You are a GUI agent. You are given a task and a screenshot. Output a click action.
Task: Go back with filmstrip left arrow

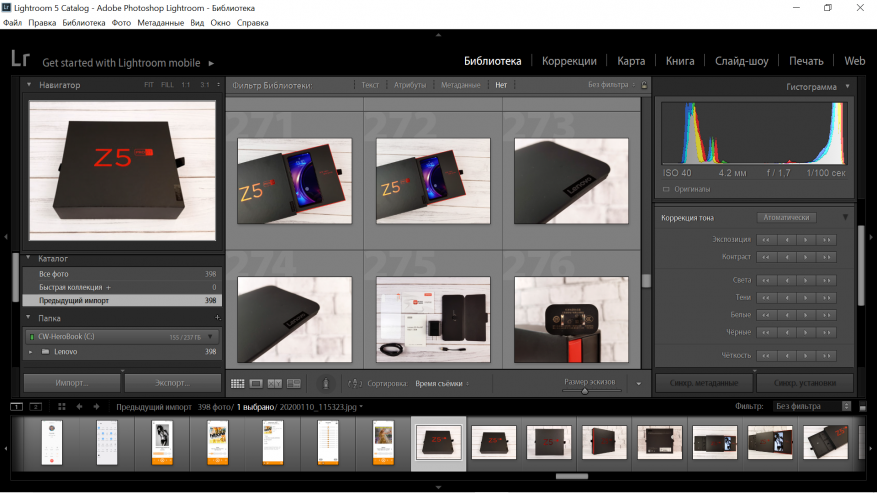[x=80, y=407]
